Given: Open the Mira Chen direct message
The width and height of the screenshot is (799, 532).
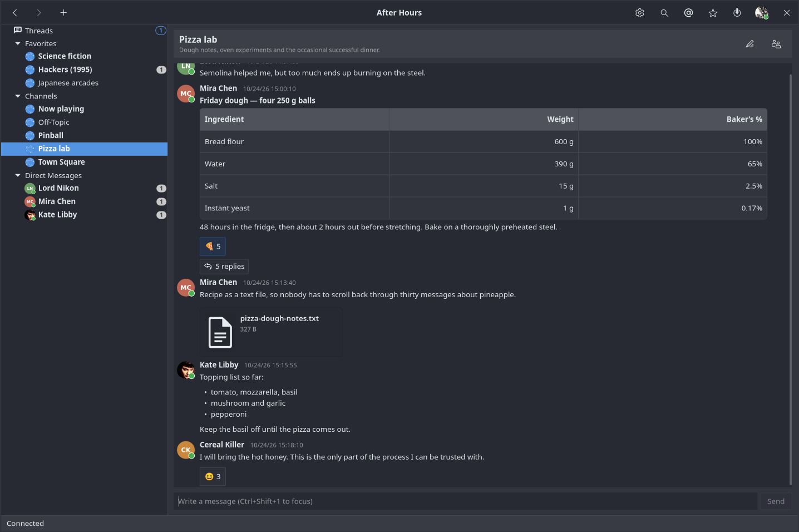Looking at the screenshot, I should (x=84, y=201).
